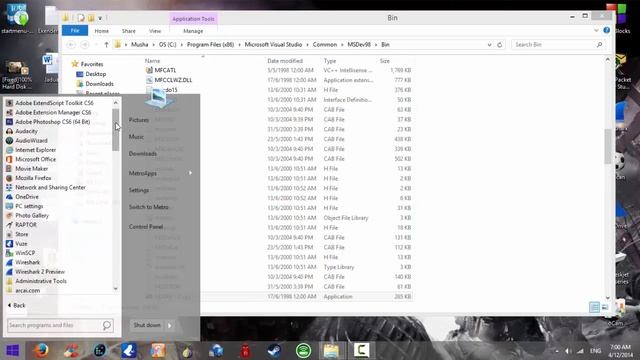Image resolution: width=640 pixels, height=360 pixels.
Task: Open Downloads from start menu
Action: click(x=142, y=153)
